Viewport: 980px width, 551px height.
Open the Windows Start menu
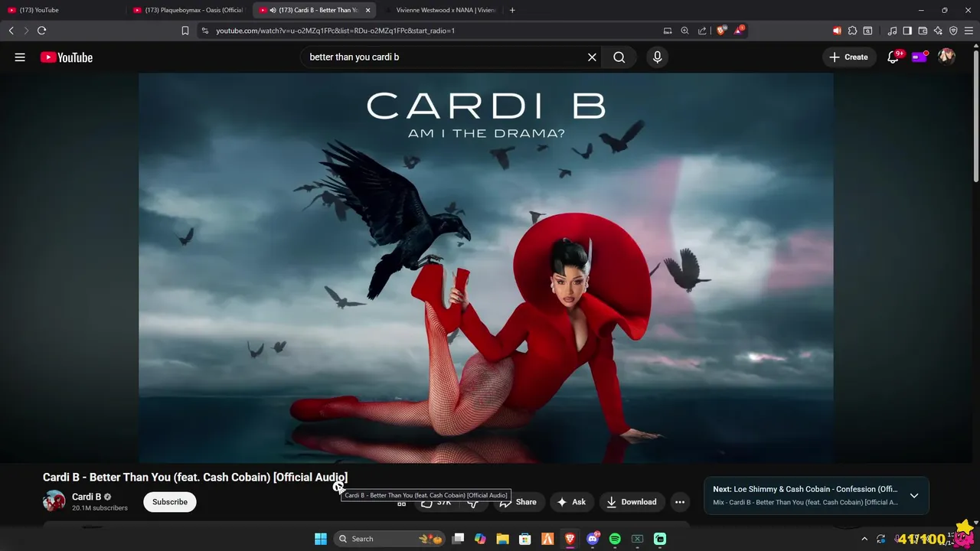pyautogui.click(x=321, y=539)
